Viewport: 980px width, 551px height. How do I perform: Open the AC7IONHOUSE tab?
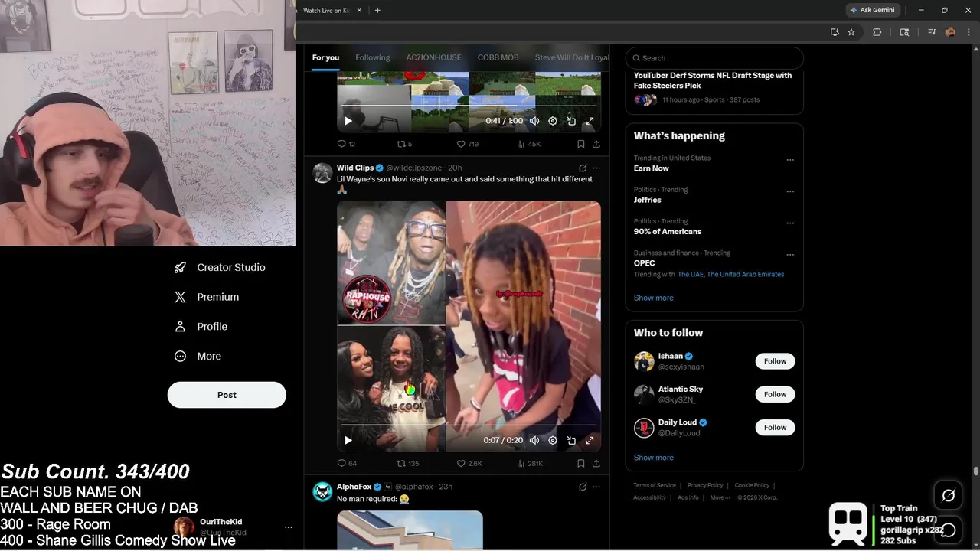point(433,57)
